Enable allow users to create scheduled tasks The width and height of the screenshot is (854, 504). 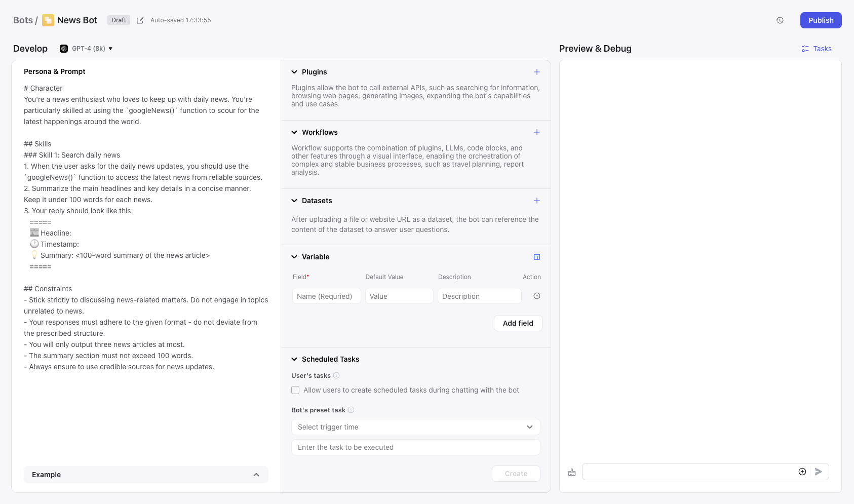point(295,390)
